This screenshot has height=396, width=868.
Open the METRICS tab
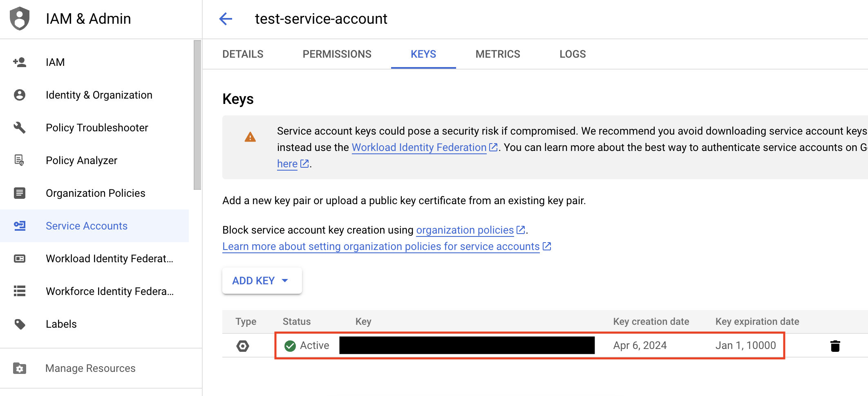[x=498, y=54]
